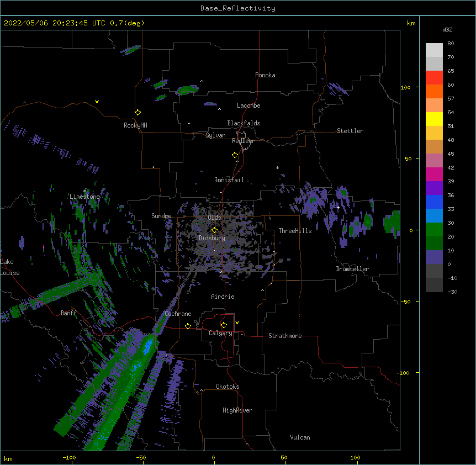
Task: Click the Olds town label
Action: pyautogui.click(x=214, y=218)
